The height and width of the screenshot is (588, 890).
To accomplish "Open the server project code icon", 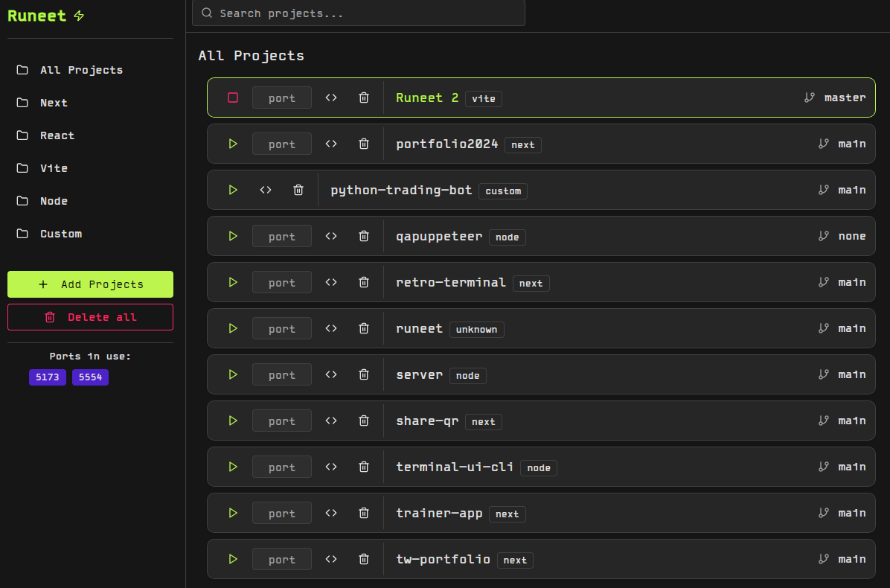I will [x=331, y=374].
